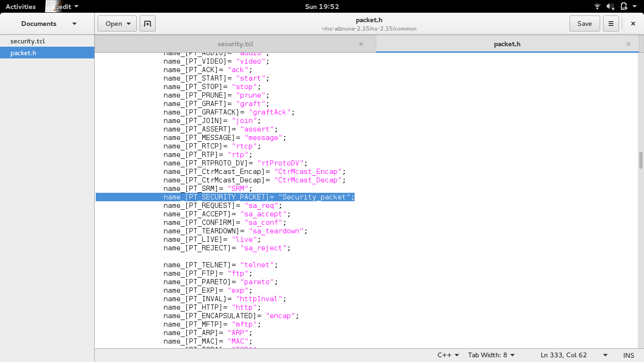Viewport: 644px width, 362px height.
Task: Click the name_[PT_MESSAGE]= "message" line
Action: tap(225, 138)
